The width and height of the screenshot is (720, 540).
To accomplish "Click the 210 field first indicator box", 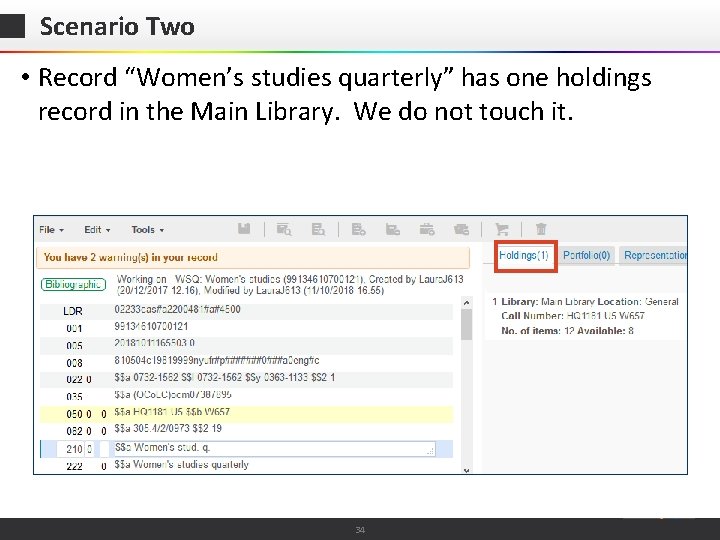I will click(x=90, y=449).
